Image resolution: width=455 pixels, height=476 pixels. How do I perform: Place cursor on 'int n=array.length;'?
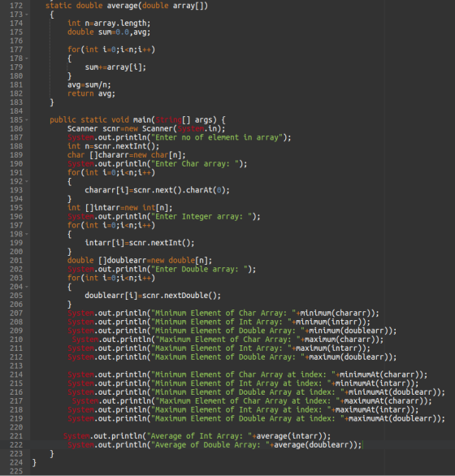click(x=109, y=24)
